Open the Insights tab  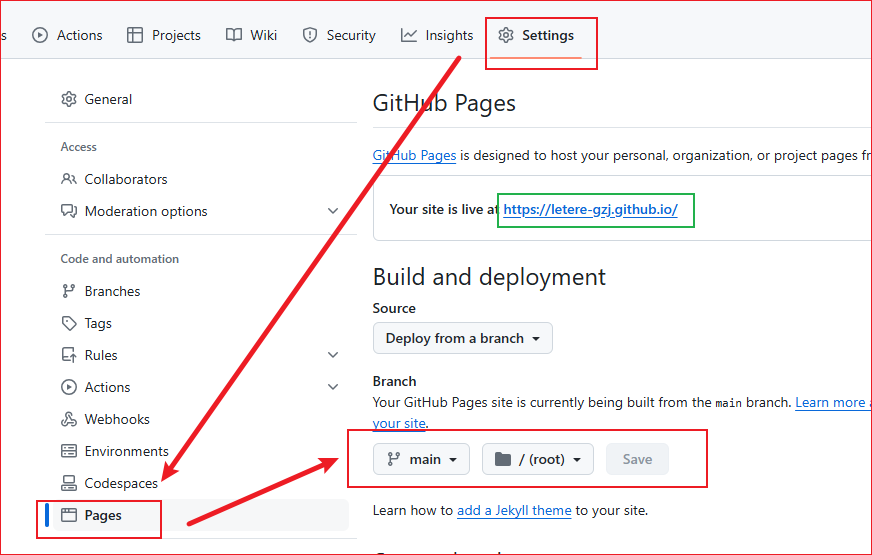437,35
